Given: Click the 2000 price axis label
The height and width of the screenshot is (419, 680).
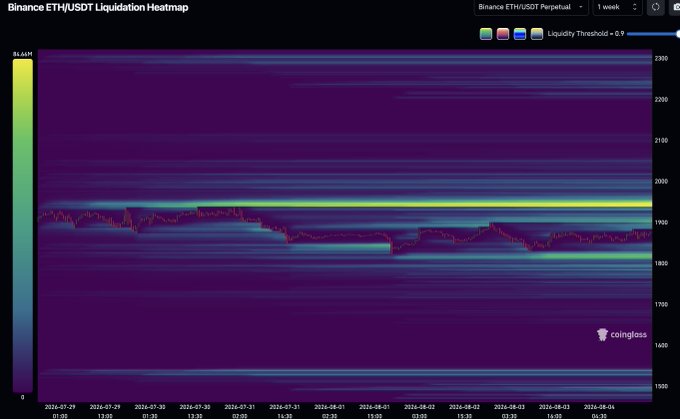Looking at the screenshot, I should click(x=661, y=181).
